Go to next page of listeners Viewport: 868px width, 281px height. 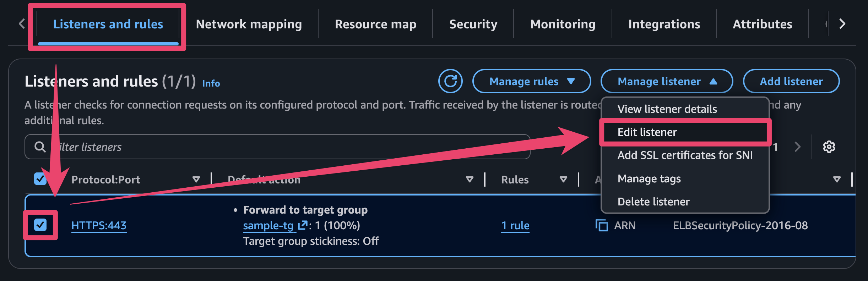tap(798, 147)
